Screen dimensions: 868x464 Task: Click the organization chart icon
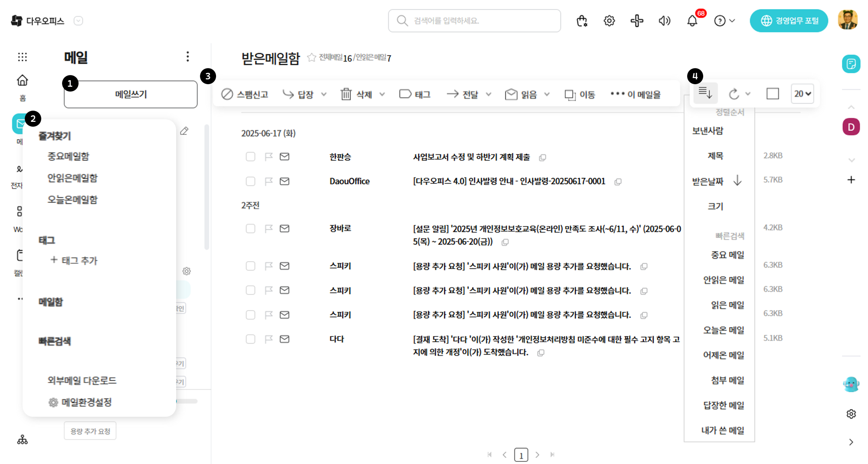pos(22,440)
